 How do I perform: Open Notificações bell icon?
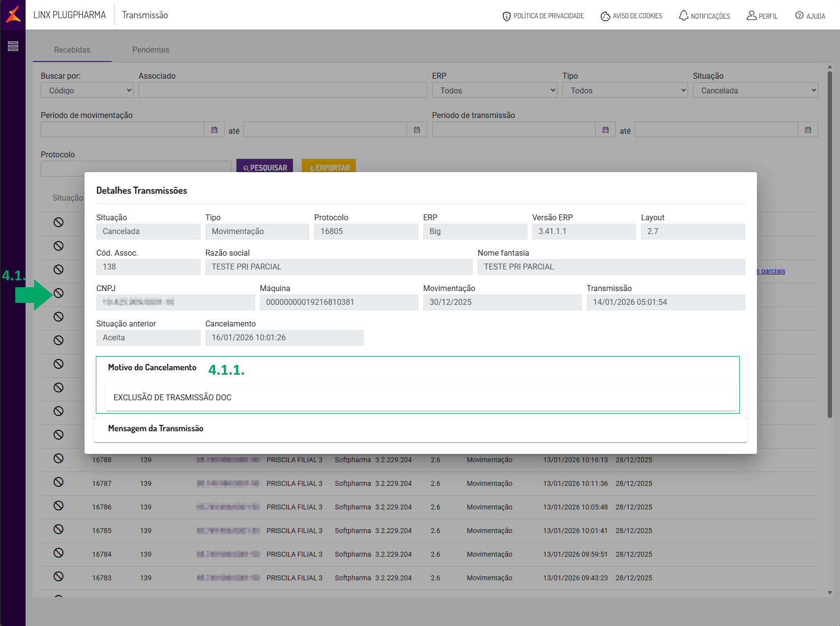click(683, 16)
